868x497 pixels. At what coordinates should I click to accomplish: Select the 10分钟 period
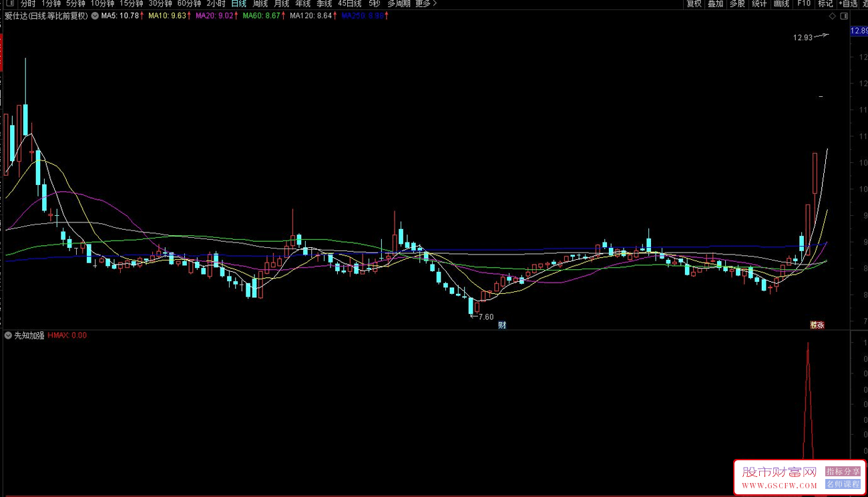point(102,4)
